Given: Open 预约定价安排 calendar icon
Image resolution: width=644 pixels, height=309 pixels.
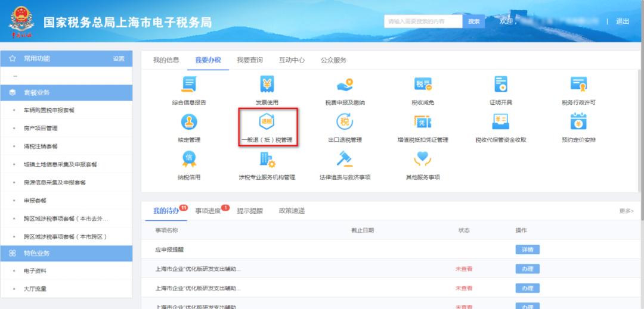Looking at the screenshot, I should [578, 122].
